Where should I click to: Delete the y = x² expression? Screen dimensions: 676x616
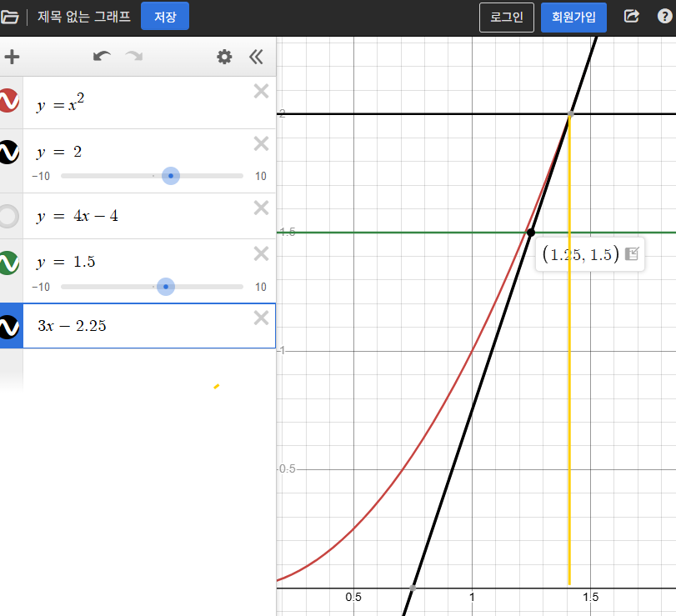pos(261,92)
